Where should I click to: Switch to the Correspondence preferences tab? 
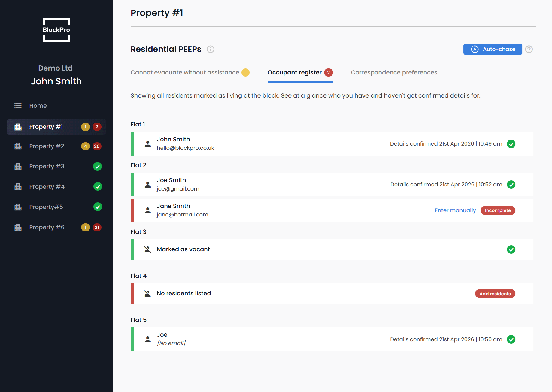[394, 72]
